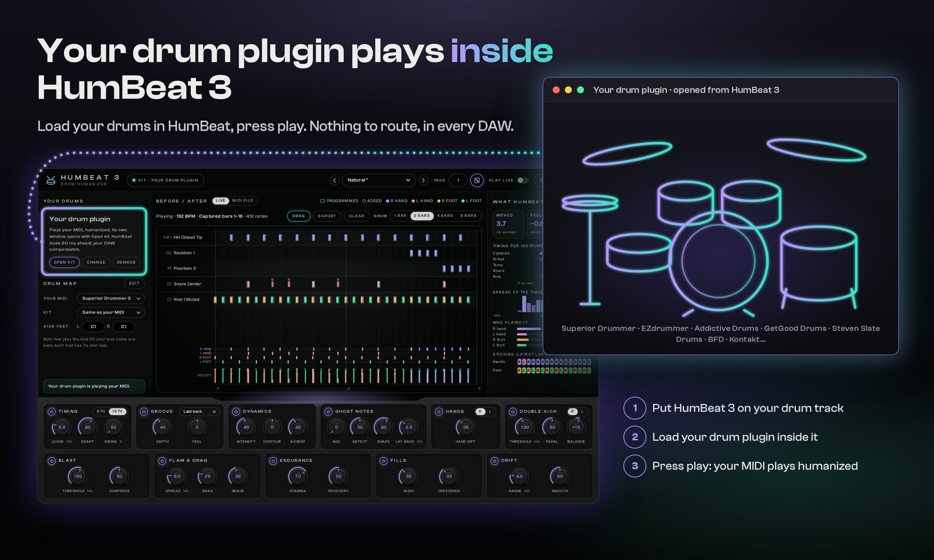This screenshot has width=934, height=560.
Task: Toggle the Blast section power icon
Action: tap(51, 460)
